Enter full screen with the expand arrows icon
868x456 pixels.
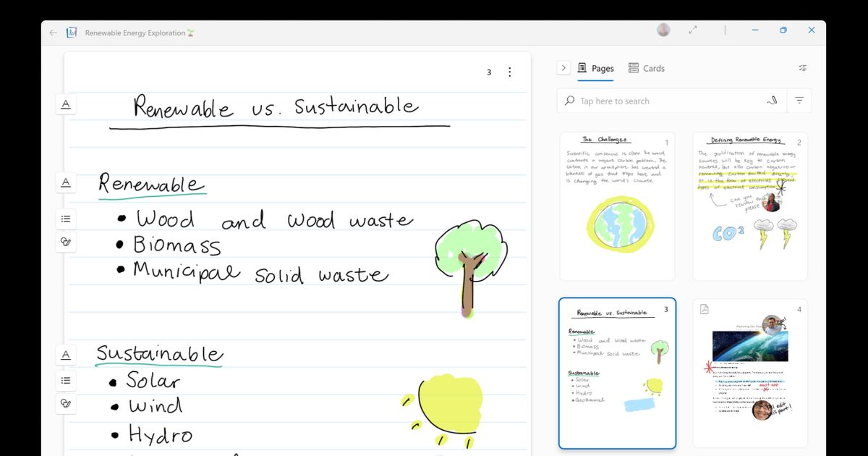(x=693, y=30)
